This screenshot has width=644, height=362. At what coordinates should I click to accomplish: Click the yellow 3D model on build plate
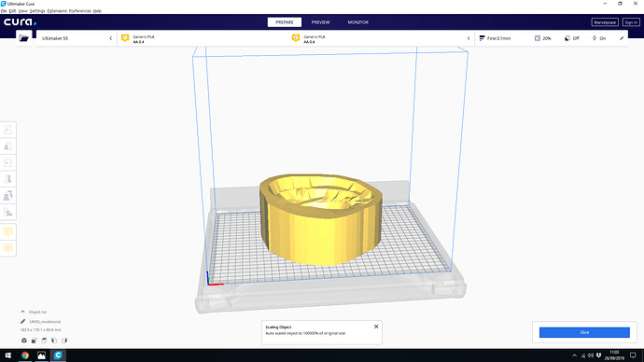pyautogui.click(x=320, y=219)
